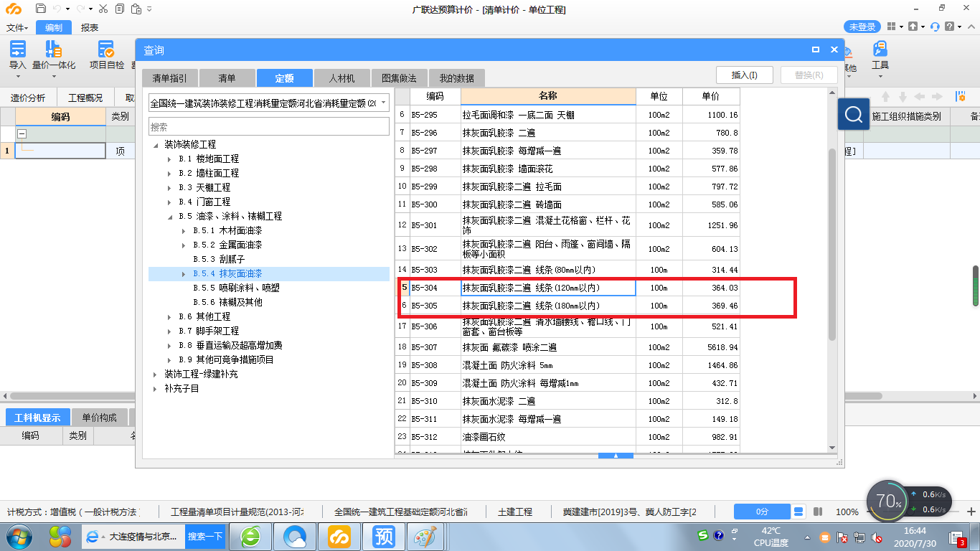Select the B5-307 氟碳漆 row
This screenshot has width=980, height=551.
567,347
